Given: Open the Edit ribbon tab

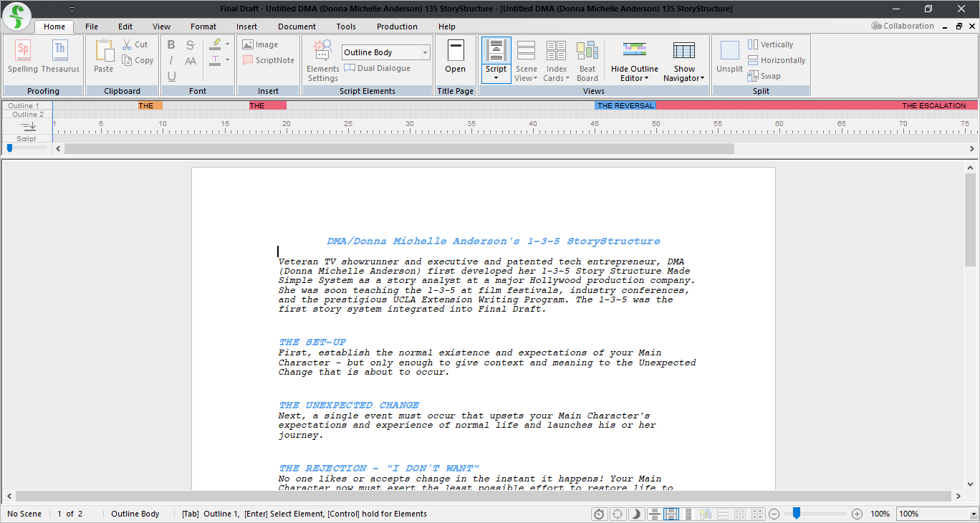Looking at the screenshot, I should pos(125,27).
